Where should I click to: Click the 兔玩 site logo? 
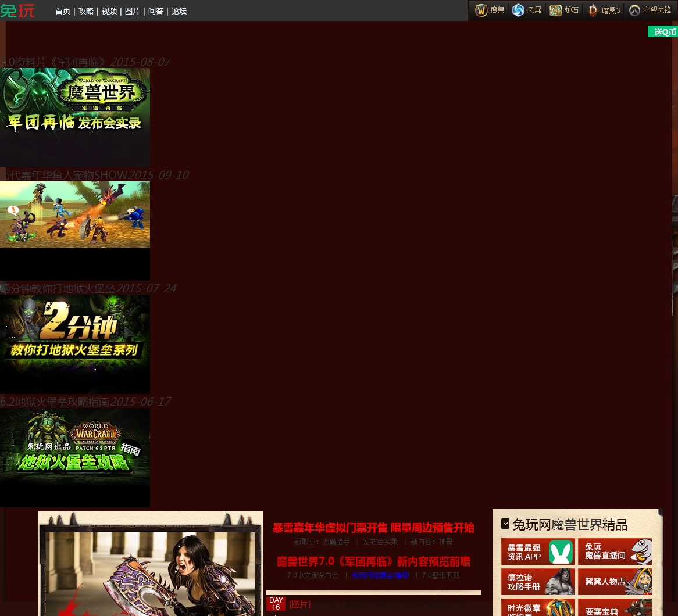17,10
